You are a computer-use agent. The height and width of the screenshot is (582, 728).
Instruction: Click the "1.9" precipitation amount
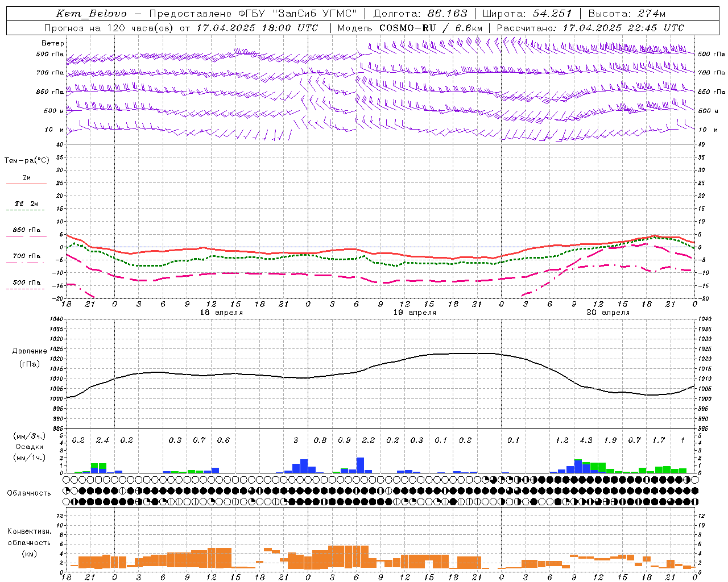pyautogui.click(x=610, y=440)
